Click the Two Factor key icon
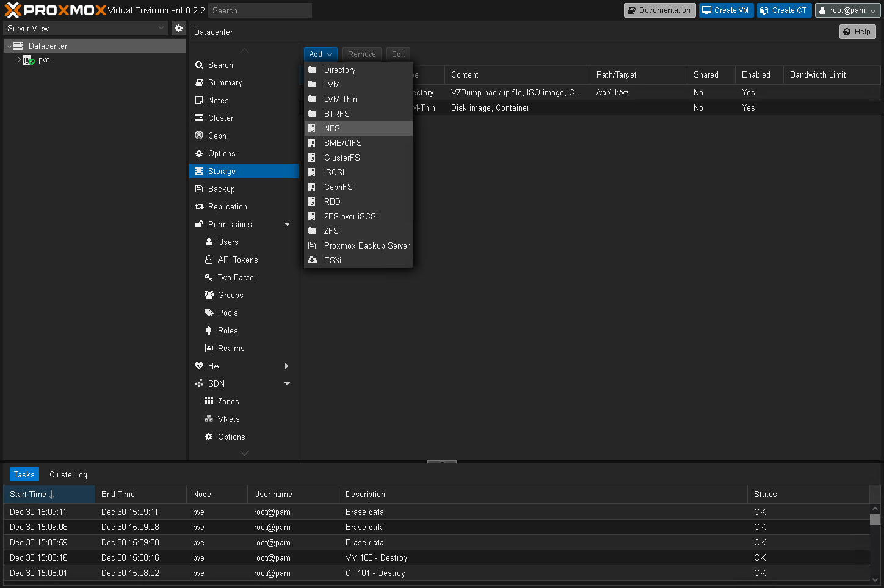Image resolution: width=884 pixels, height=588 pixels. coord(209,277)
